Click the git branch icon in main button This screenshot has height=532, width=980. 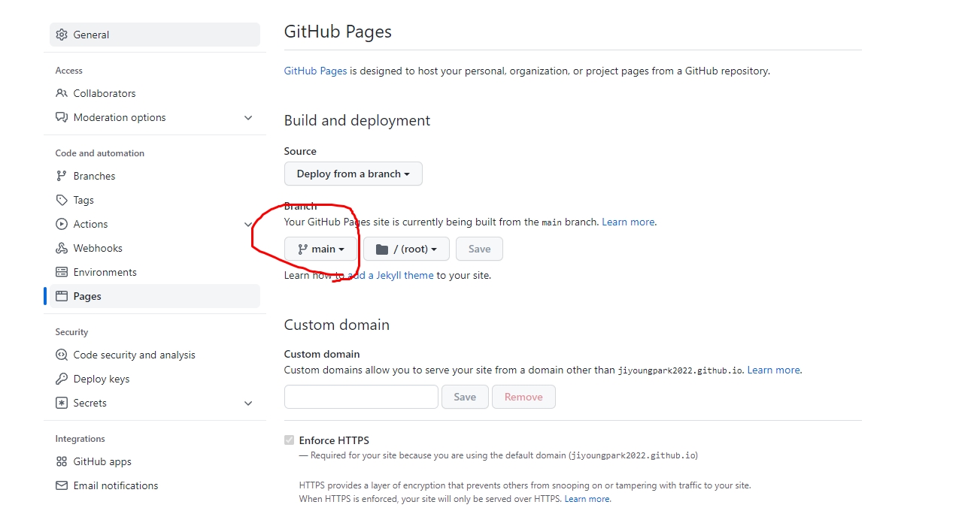302,249
